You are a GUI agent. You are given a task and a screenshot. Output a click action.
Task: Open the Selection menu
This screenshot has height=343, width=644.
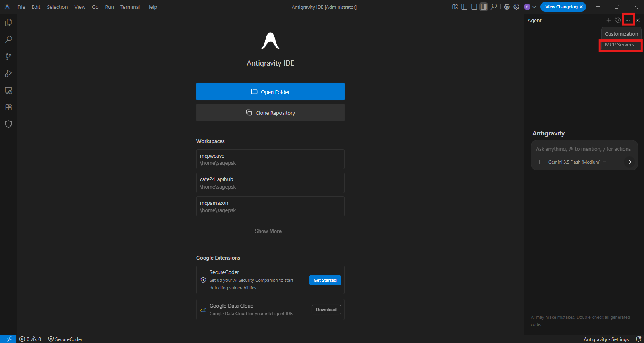(57, 7)
